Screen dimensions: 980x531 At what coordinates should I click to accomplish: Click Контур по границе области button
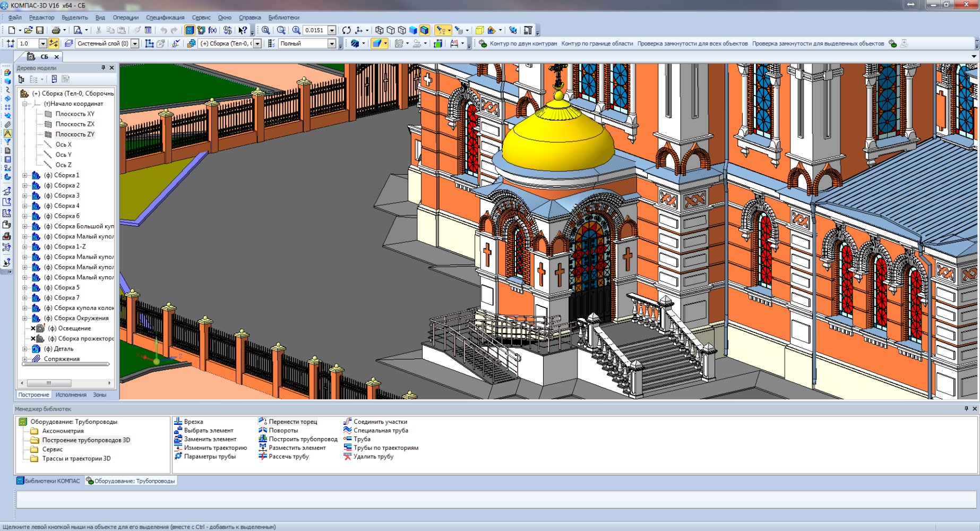click(x=597, y=44)
